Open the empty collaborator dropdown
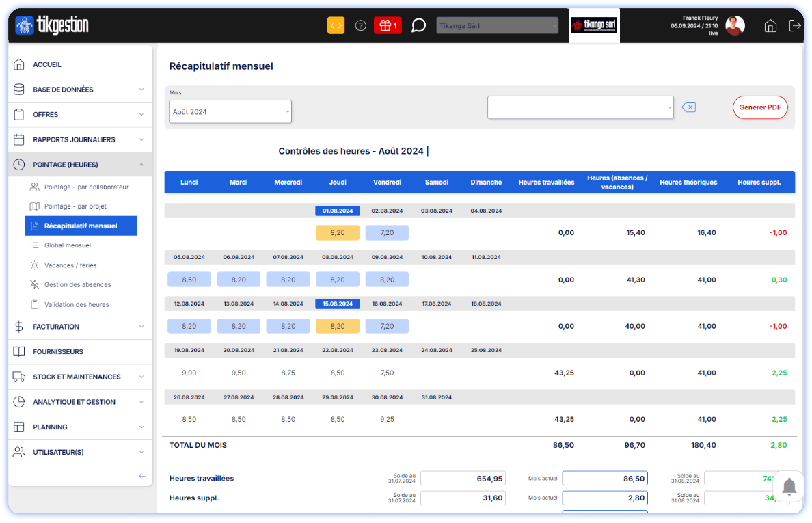The width and height of the screenshot is (812, 523). click(580, 107)
